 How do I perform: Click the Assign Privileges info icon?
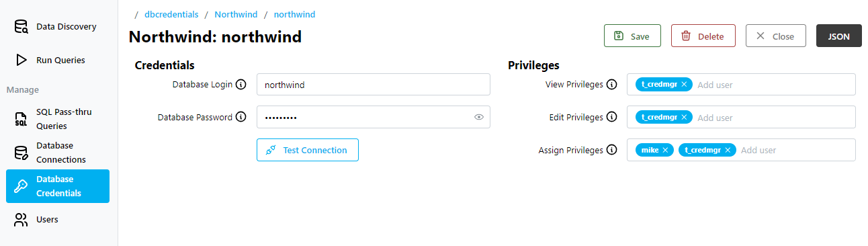click(x=611, y=150)
